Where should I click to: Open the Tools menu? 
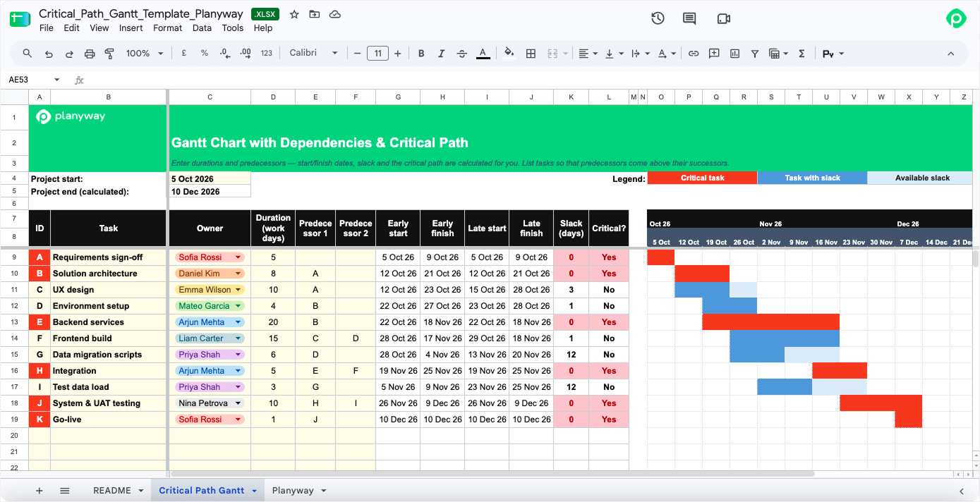[233, 28]
